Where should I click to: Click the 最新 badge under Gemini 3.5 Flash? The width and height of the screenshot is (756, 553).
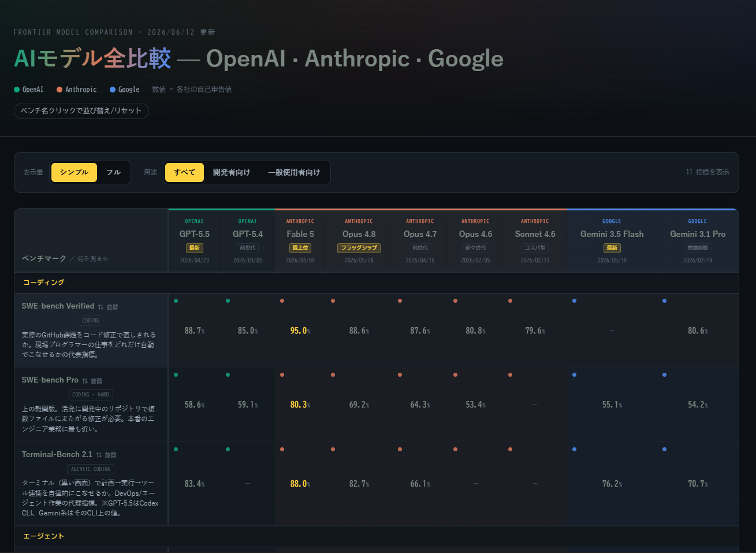(x=612, y=248)
